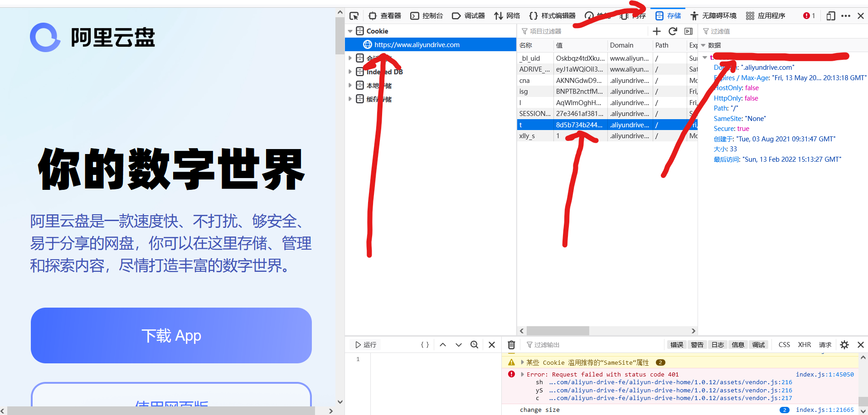Viewport: 868px width, 415px height.
Task: Click the cookie table horizontal scrollbar
Action: pos(558,331)
